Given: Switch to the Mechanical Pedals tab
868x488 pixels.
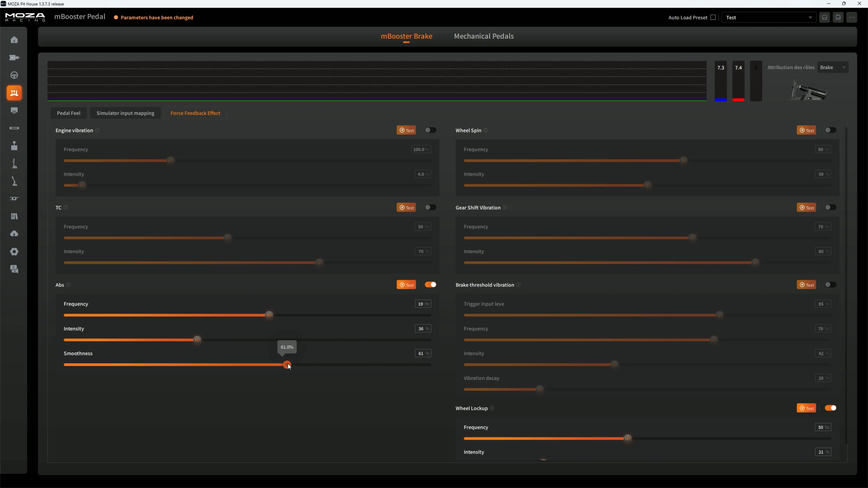Looking at the screenshot, I should (x=484, y=36).
